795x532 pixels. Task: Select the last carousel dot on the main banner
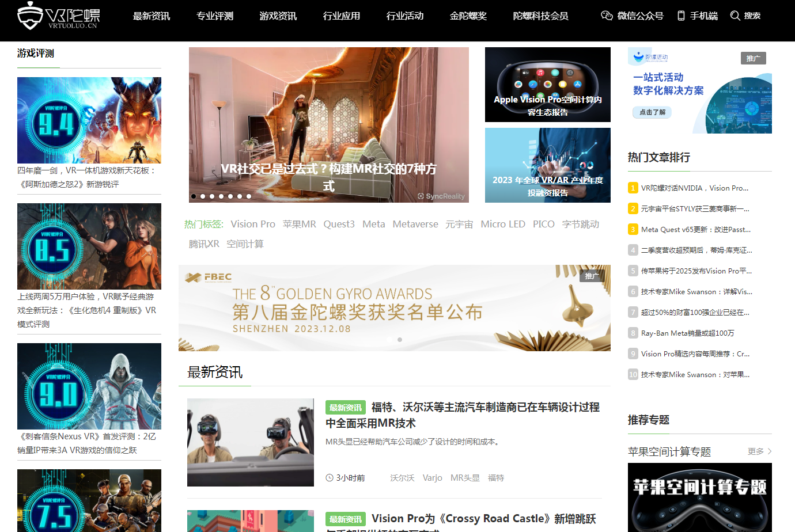coord(249,196)
